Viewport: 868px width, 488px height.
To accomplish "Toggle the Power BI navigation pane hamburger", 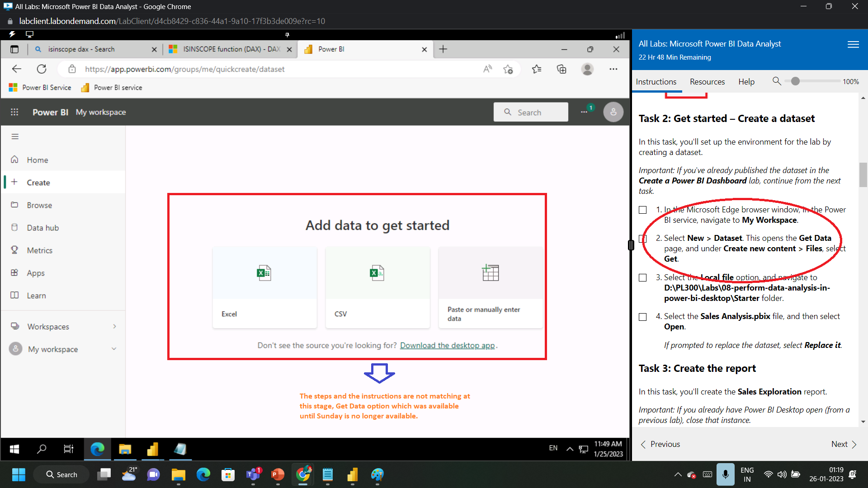I will coord(15,136).
